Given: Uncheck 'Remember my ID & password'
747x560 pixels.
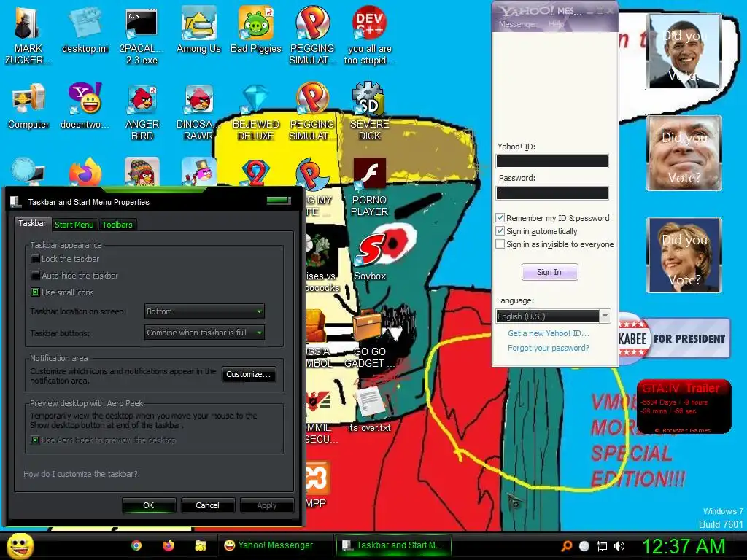Looking at the screenshot, I should tap(500, 218).
